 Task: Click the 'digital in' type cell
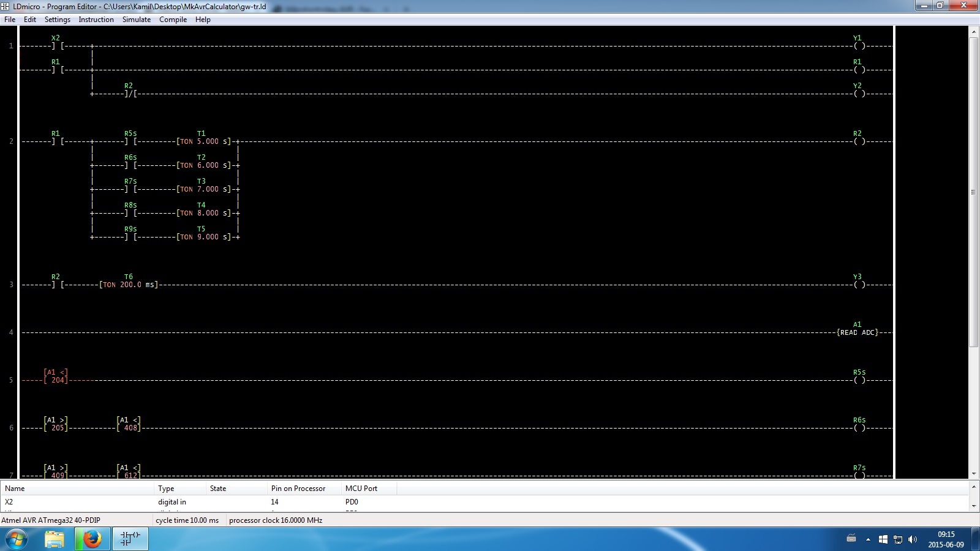172,502
